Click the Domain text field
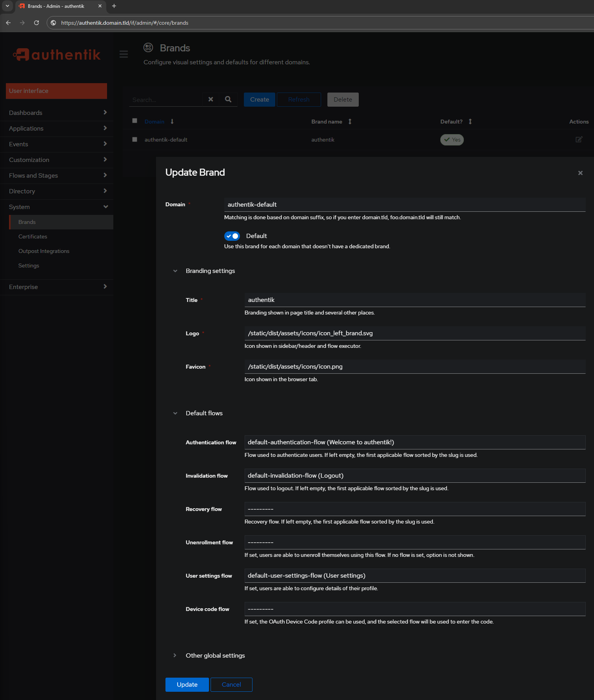The width and height of the screenshot is (594, 700). click(405, 205)
